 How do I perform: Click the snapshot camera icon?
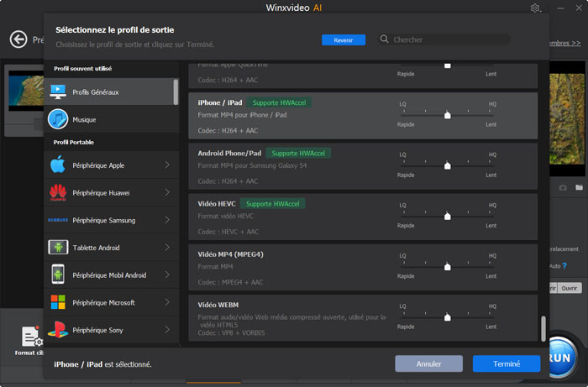pos(563,188)
